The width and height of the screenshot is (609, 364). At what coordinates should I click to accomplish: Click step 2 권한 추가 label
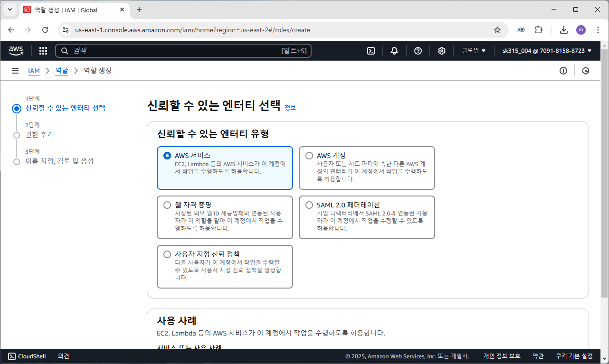point(39,134)
